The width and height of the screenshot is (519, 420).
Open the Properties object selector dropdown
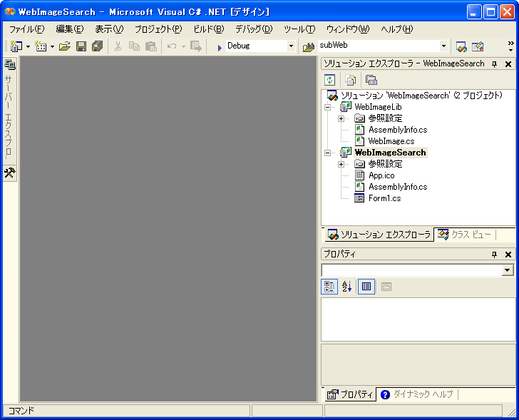(x=508, y=270)
